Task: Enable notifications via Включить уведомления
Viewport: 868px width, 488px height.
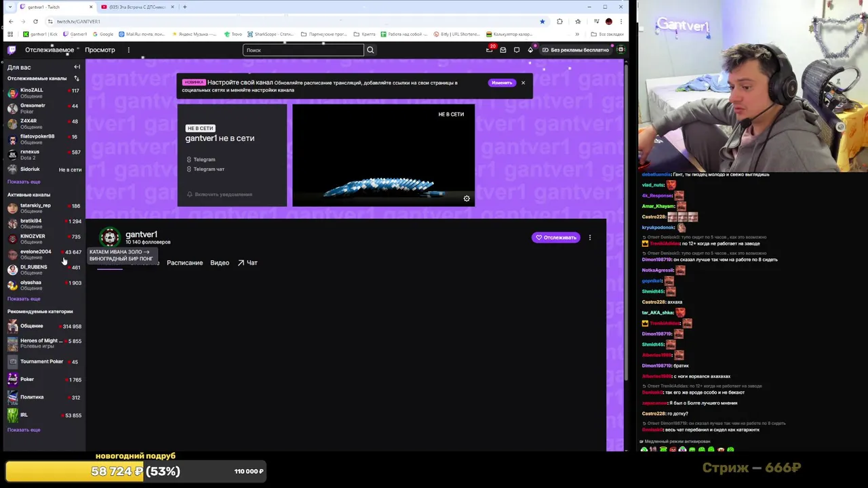Action: click(219, 195)
